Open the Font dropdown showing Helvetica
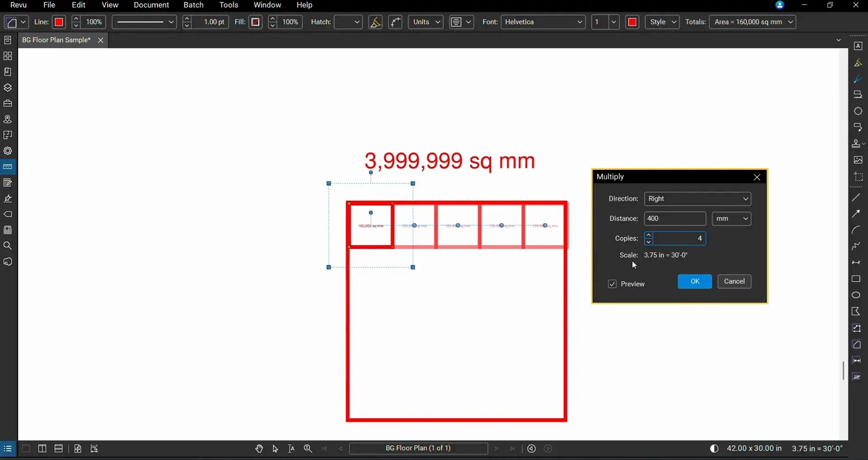The height and width of the screenshot is (460, 868). coord(543,22)
